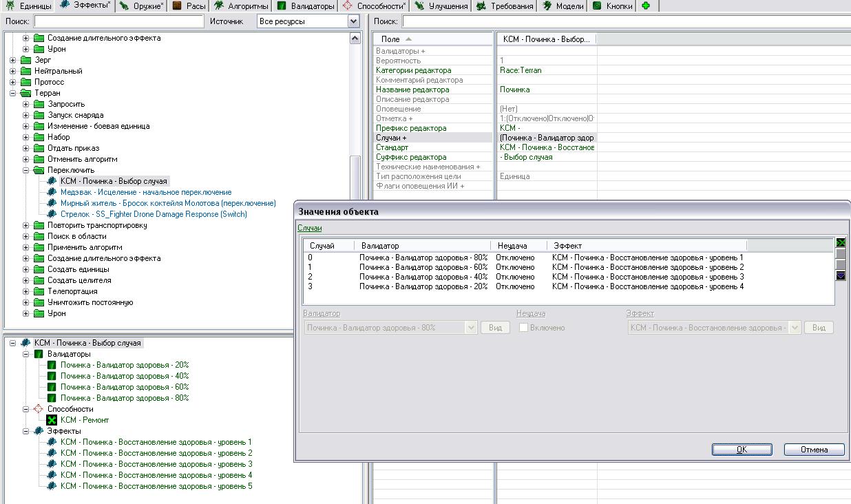The width and height of the screenshot is (851, 504).
Task: Click the folder icon of Протосс
Action: coord(26,82)
